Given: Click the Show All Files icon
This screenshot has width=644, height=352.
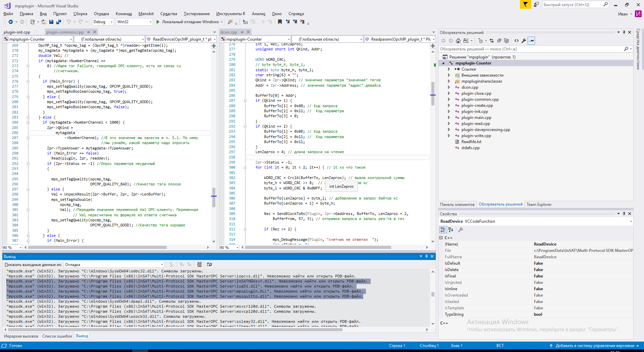Looking at the screenshot, I should 506,41.
